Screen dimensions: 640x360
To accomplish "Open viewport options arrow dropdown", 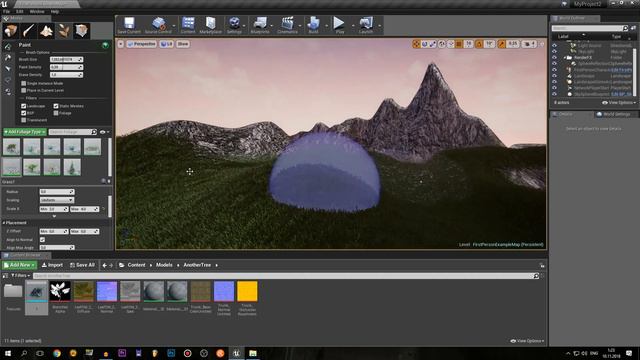I will tap(121, 44).
